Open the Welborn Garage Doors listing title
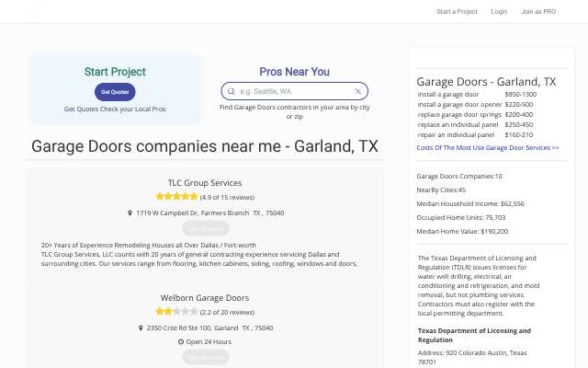 pos(205,298)
